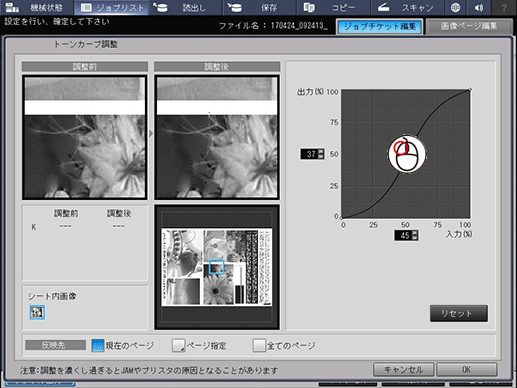The height and width of the screenshot is (388, 517).
Task: Open the 読出し recall tab
Action: point(185,7)
